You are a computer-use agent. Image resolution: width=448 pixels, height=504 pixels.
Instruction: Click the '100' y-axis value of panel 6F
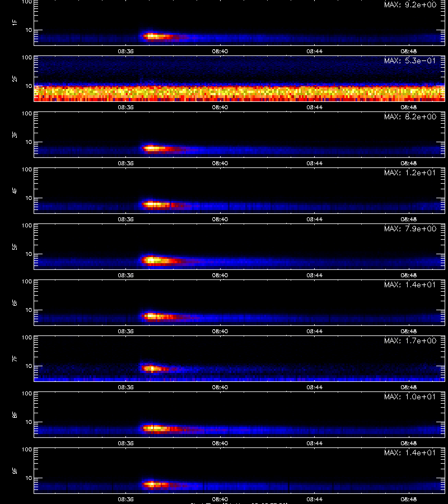pos(27,282)
